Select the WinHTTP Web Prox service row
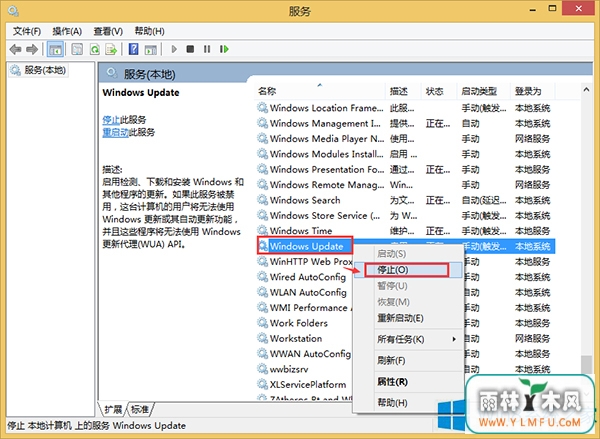 click(304, 262)
